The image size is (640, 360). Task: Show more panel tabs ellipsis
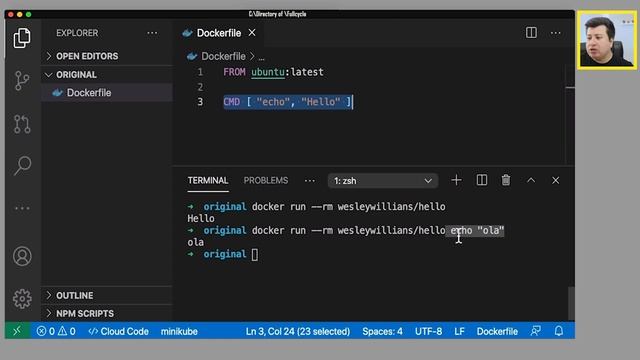tap(310, 180)
